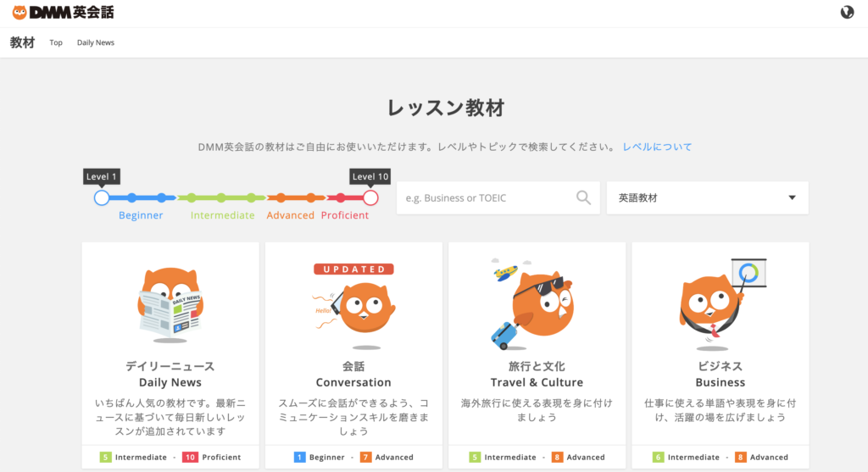Viewport: 868px width, 472px height.
Task: Open the 会話 Conversation title
Action: click(x=353, y=374)
